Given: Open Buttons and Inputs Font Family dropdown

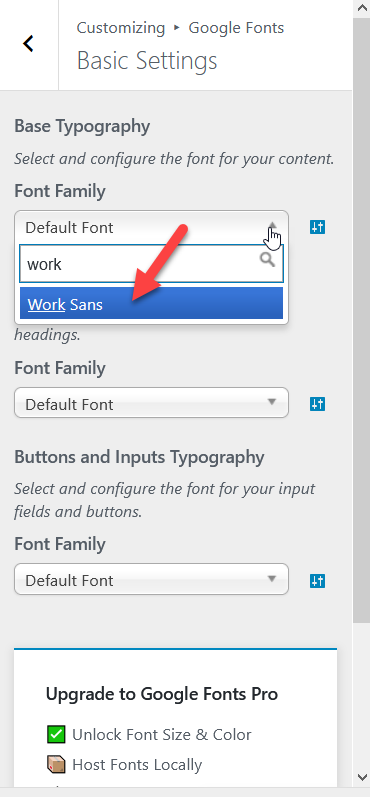Looking at the screenshot, I should click(x=151, y=579).
